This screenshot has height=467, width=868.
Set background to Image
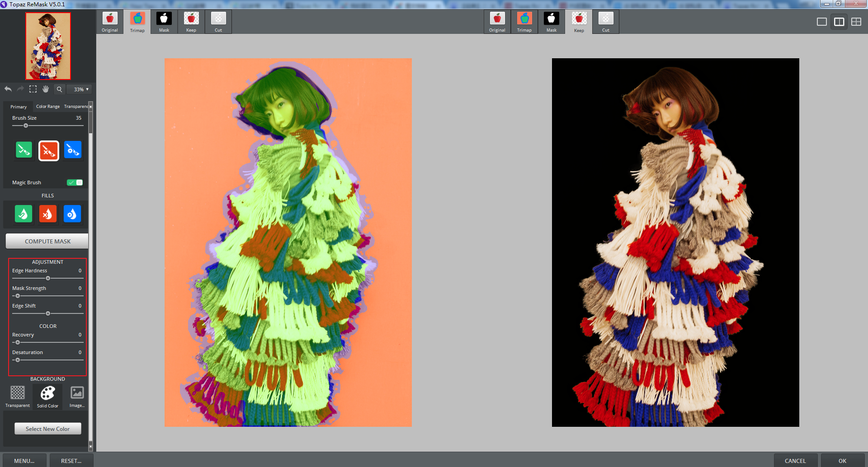[77, 397]
